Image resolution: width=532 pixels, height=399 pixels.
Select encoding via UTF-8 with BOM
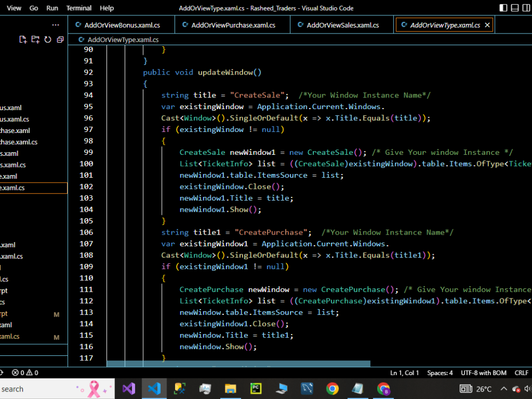click(x=484, y=373)
